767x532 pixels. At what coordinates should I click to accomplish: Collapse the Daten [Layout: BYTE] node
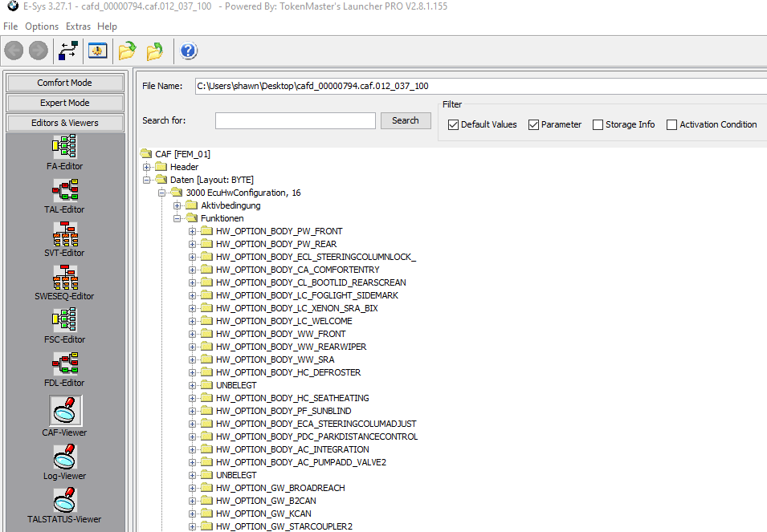[x=146, y=180]
